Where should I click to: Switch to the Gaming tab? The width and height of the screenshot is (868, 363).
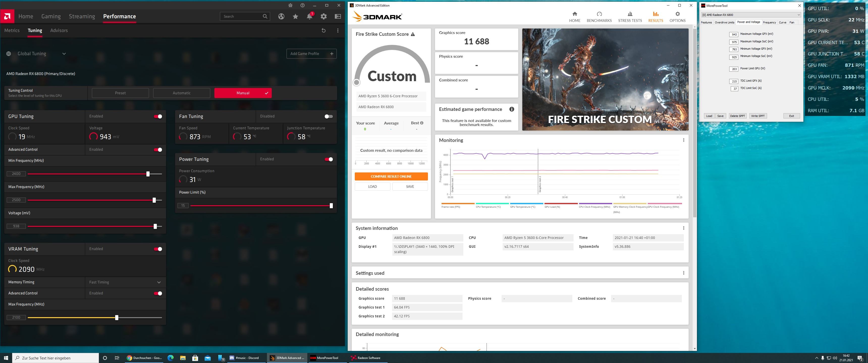point(51,16)
